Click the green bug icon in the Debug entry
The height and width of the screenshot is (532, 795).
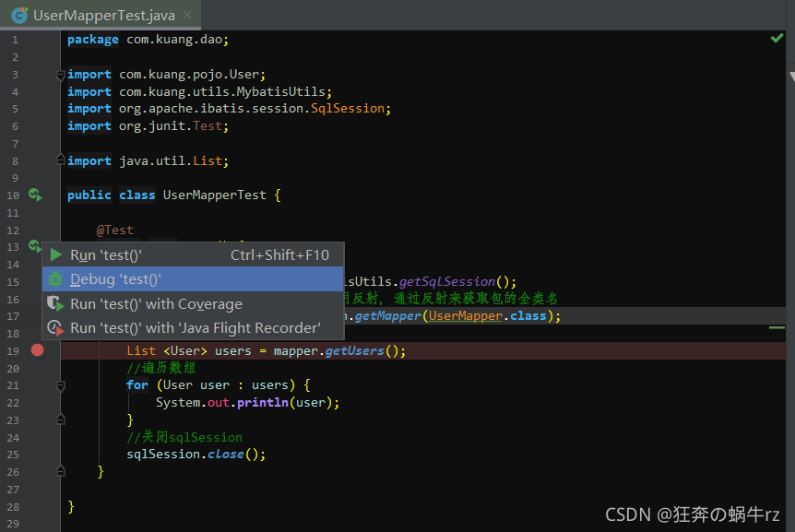click(x=55, y=279)
